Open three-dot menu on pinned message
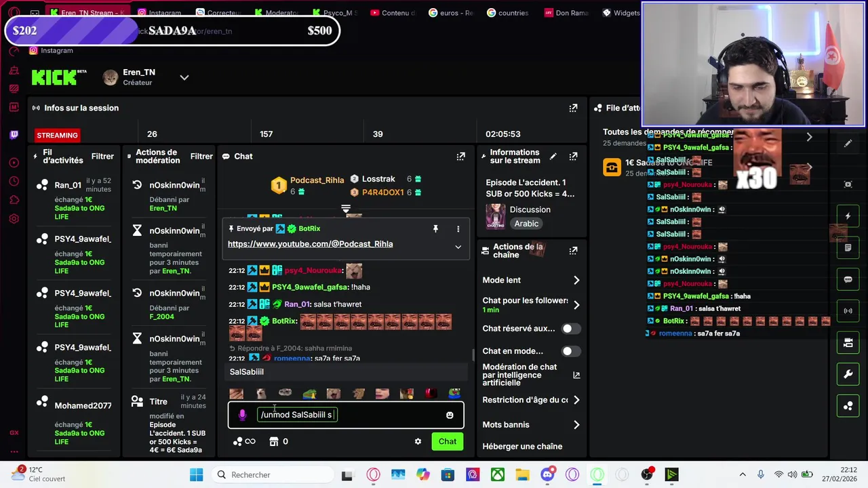The image size is (868, 488). [x=458, y=229]
